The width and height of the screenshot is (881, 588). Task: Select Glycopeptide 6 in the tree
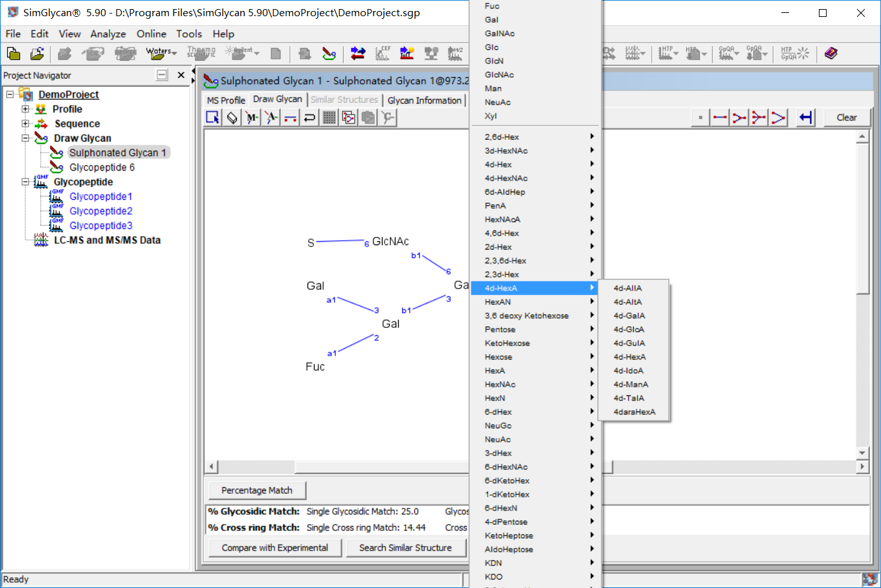(x=102, y=168)
